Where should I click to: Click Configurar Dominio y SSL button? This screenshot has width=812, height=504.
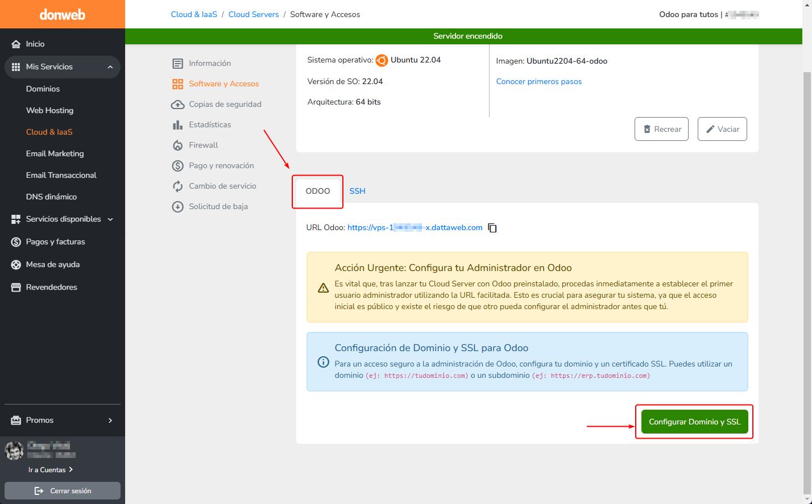tap(695, 422)
